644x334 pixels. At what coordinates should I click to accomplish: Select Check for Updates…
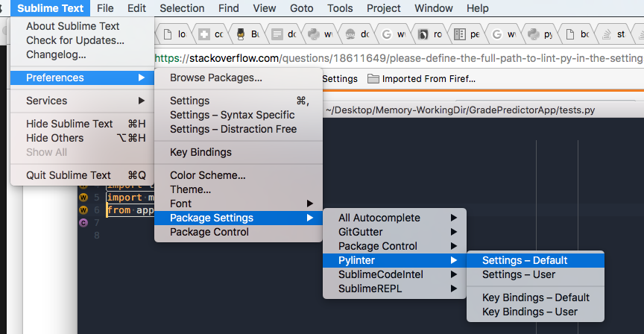(x=82, y=40)
